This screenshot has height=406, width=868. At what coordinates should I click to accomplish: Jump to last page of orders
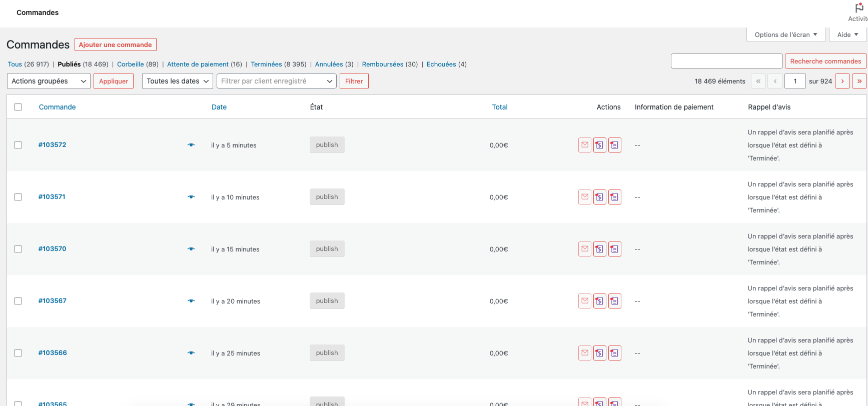(x=859, y=81)
